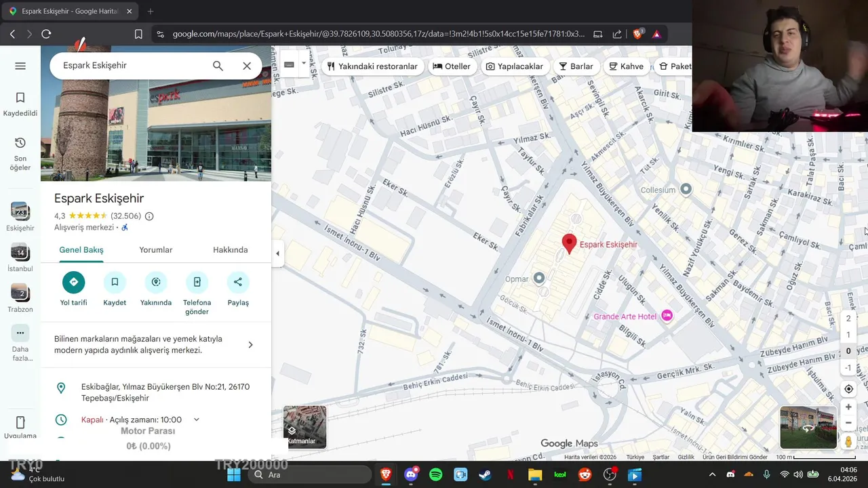
Task: Open the Street View preview thumbnail
Action: coord(808,428)
